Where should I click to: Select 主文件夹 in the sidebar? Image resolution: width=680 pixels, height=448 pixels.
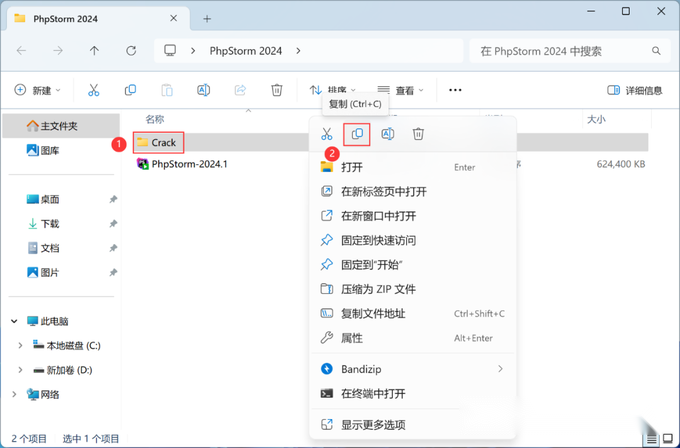(61, 126)
